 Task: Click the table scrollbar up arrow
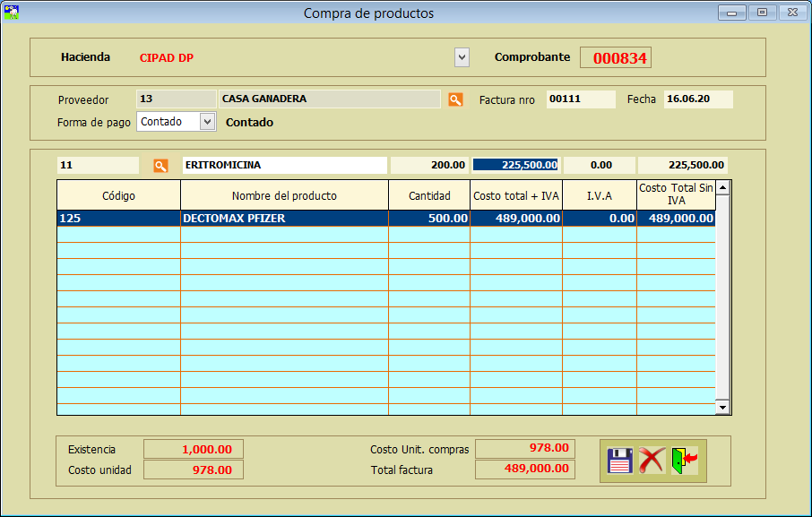pyautogui.click(x=722, y=187)
